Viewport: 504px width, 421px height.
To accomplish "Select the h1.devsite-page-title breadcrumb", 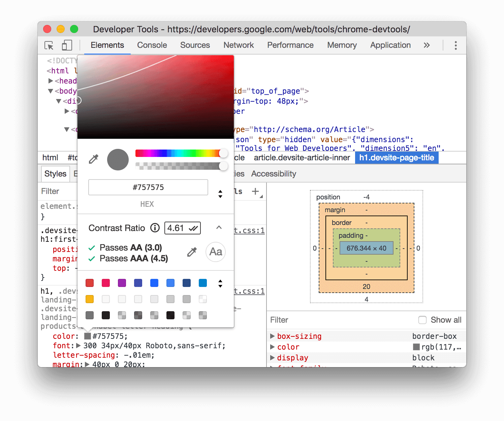I will click(x=397, y=157).
